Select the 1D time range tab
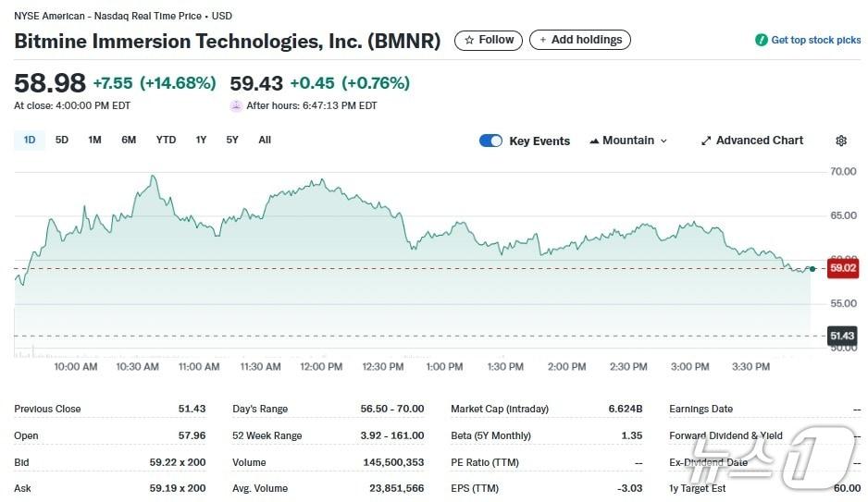868x502 pixels. coord(30,140)
